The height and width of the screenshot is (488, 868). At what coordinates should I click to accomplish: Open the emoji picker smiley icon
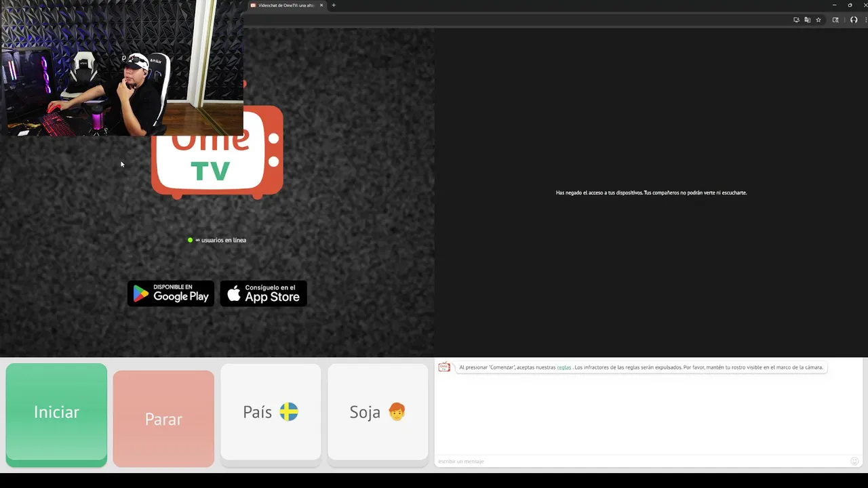pyautogui.click(x=854, y=461)
